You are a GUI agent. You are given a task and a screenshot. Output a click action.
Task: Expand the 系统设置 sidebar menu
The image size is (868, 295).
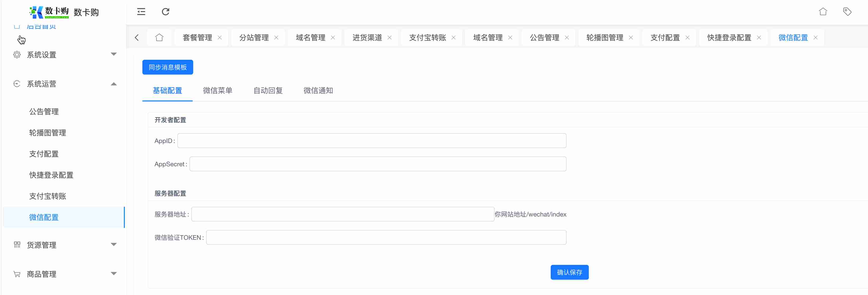pos(64,54)
